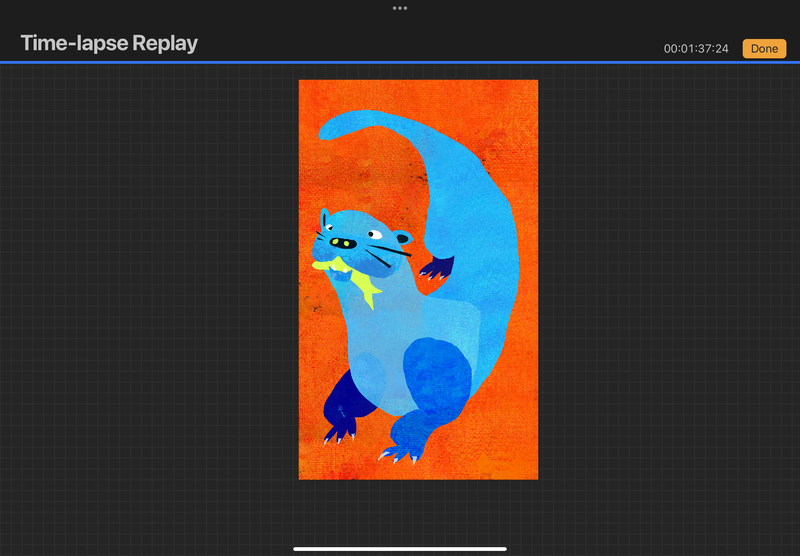Screen dimensions: 800x556
Task: Click the otter's black nose
Action: point(342,242)
